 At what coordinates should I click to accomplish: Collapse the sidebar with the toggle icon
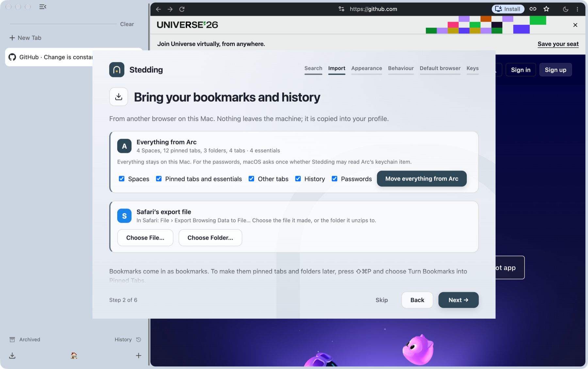click(x=43, y=7)
